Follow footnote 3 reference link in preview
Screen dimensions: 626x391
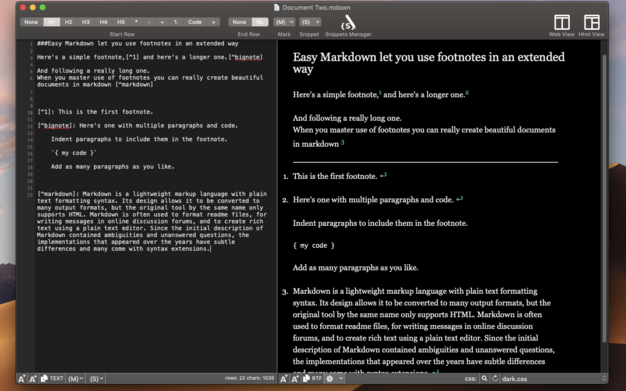(x=343, y=143)
